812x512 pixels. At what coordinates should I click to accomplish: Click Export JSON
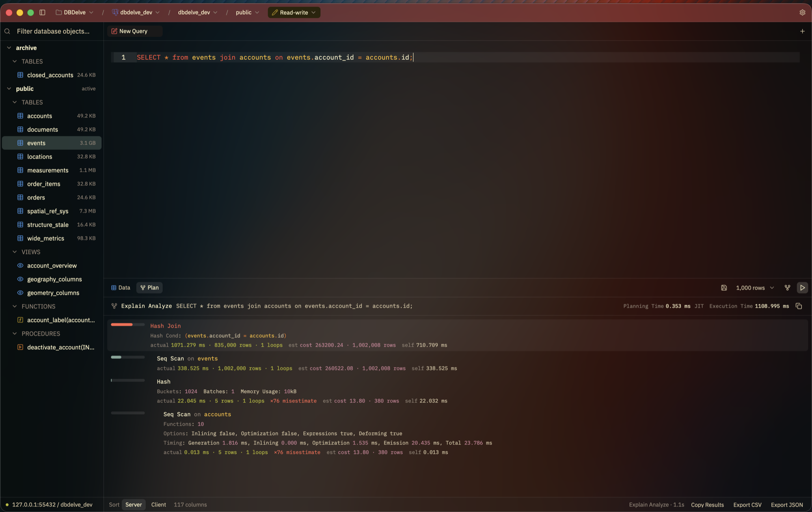[787, 505]
